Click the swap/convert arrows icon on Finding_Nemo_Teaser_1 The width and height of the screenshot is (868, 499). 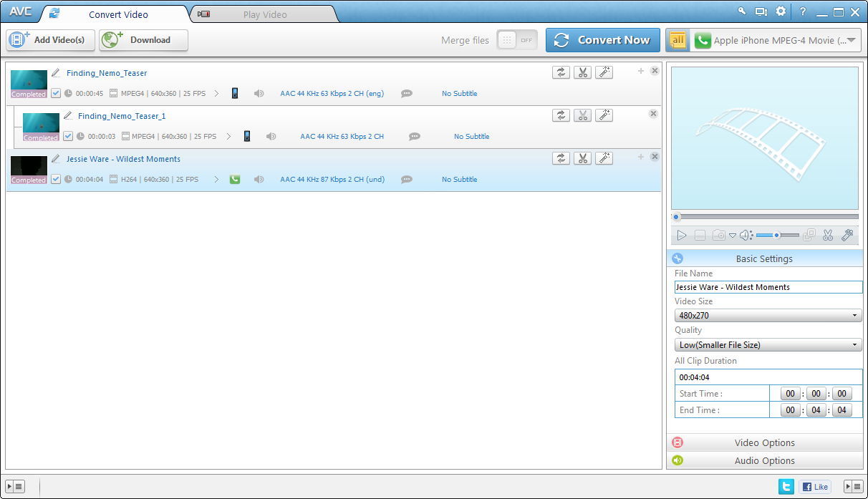(x=561, y=115)
